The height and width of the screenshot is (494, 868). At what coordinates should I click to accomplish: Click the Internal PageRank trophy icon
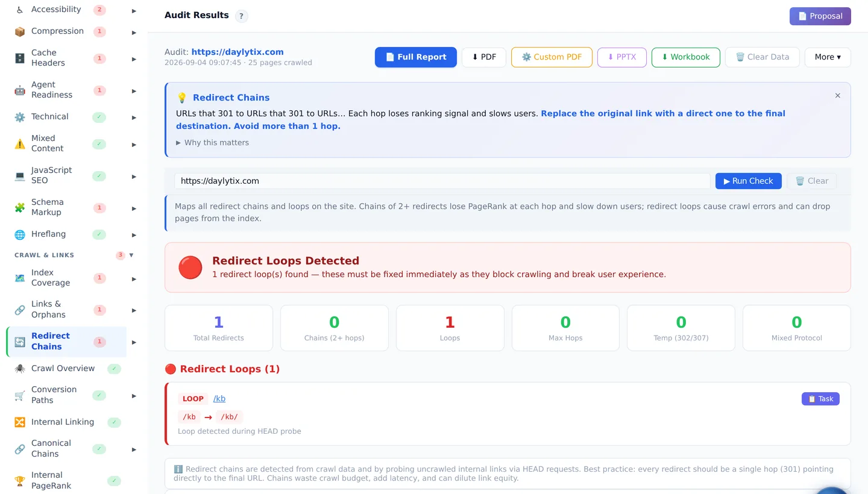click(20, 481)
